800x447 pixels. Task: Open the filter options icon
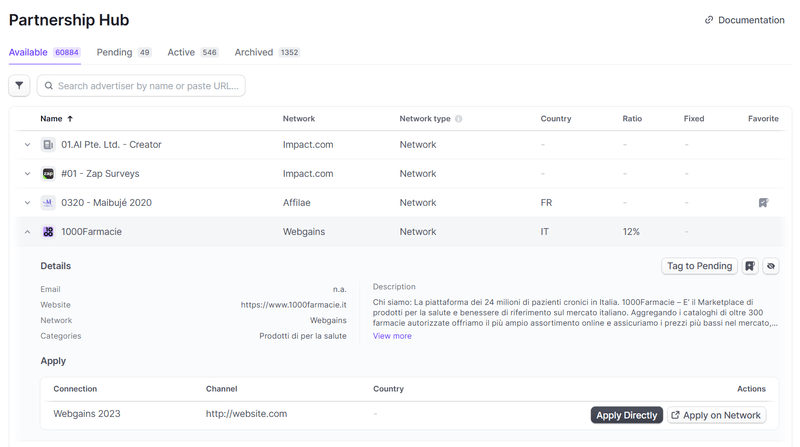click(19, 86)
